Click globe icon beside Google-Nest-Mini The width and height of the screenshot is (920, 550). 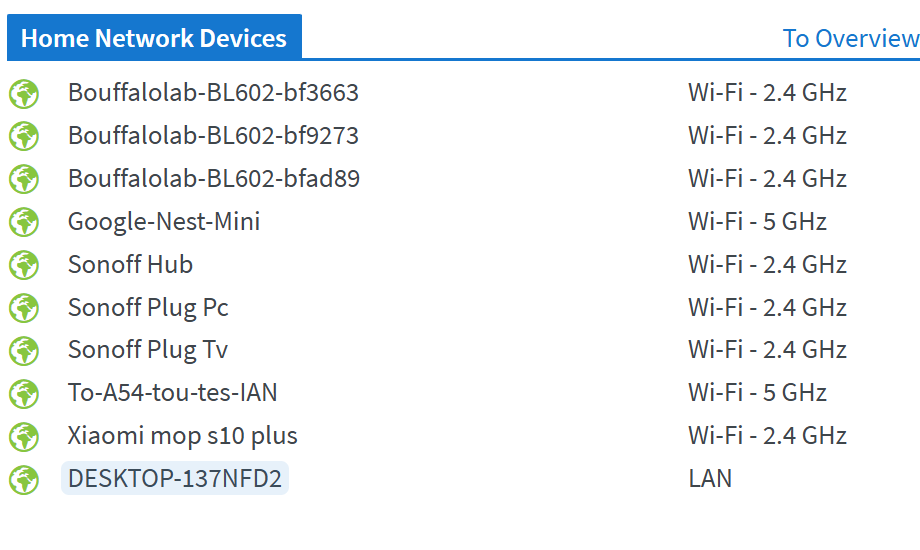[x=24, y=222]
